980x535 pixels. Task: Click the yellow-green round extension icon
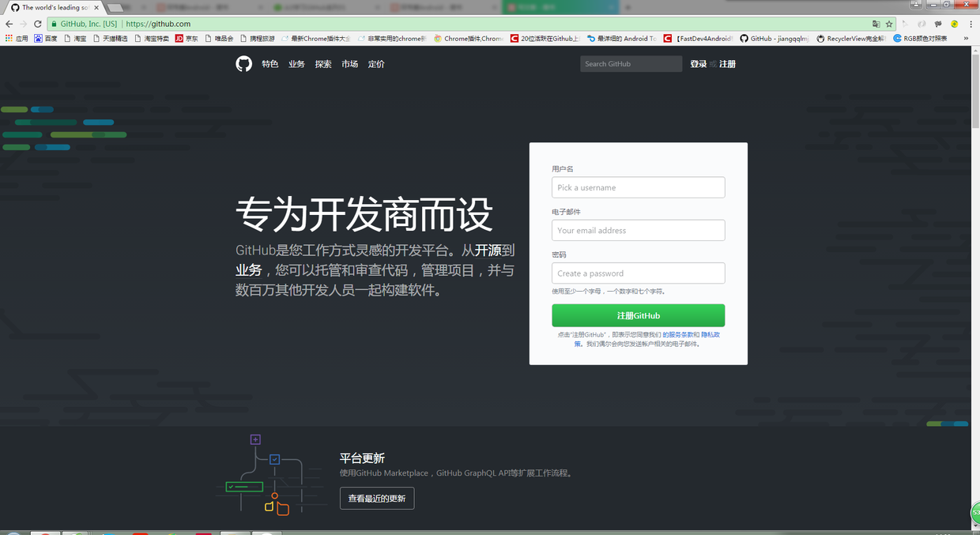coord(954,24)
